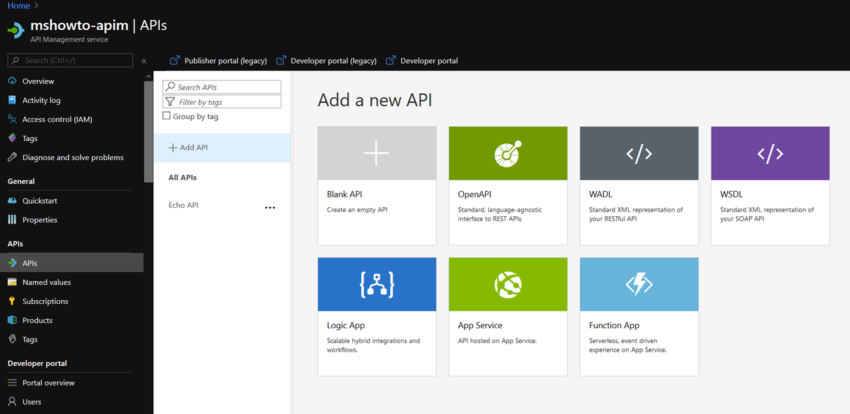Select Echo API from list
850x414 pixels.
[184, 205]
